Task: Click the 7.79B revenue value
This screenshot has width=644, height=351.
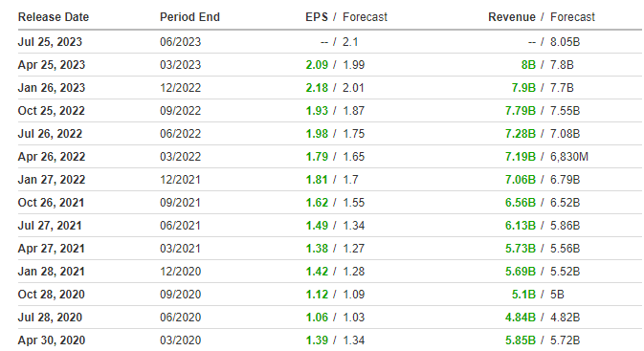Action: [x=520, y=111]
